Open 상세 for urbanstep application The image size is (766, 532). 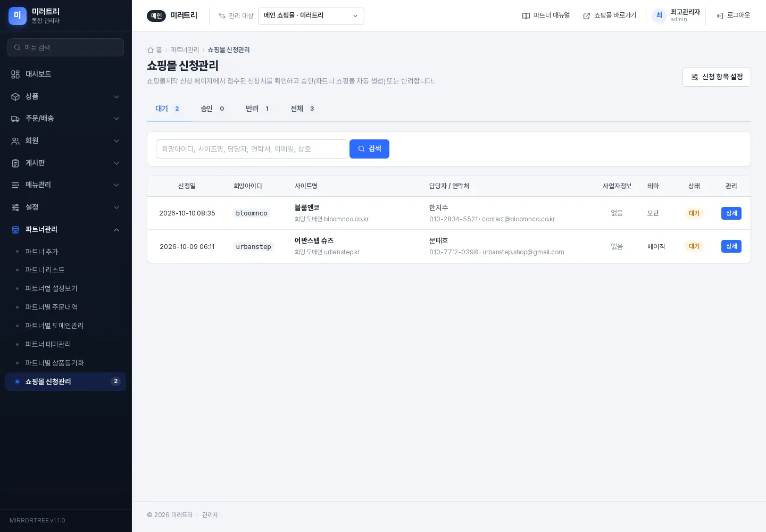click(731, 246)
